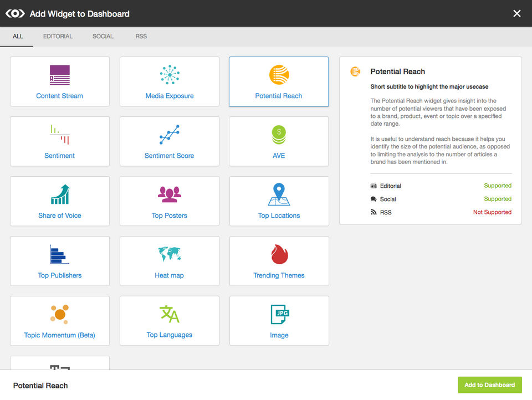Pick the Trending Themes flame icon

coord(279,254)
